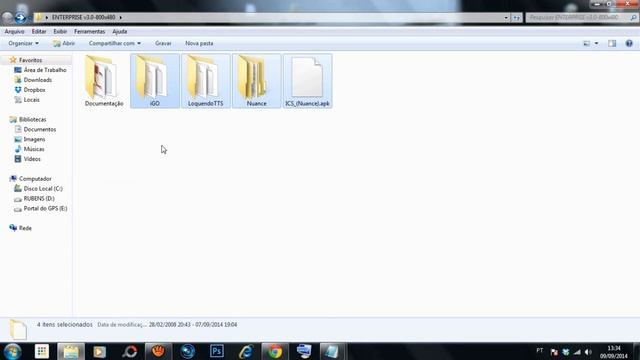Image resolution: width=640 pixels, height=360 pixels.
Task: Click the network signal tray icon
Action: point(577,352)
